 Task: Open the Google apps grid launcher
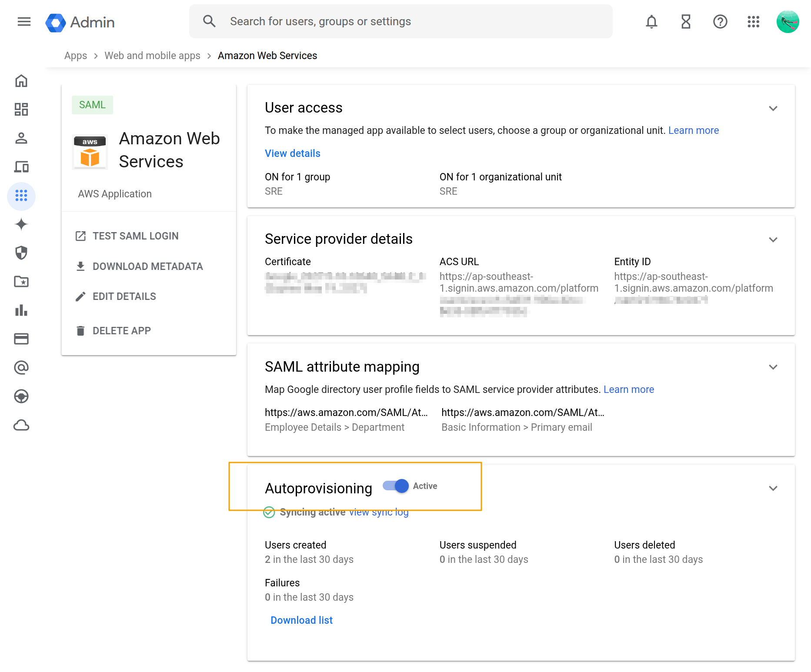(754, 21)
